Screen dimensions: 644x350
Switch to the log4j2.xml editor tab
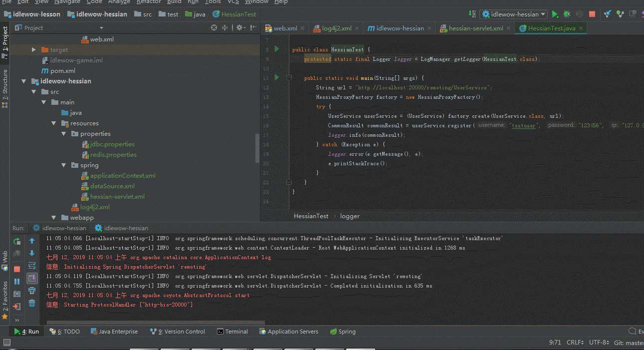pyautogui.click(x=336, y=28)
